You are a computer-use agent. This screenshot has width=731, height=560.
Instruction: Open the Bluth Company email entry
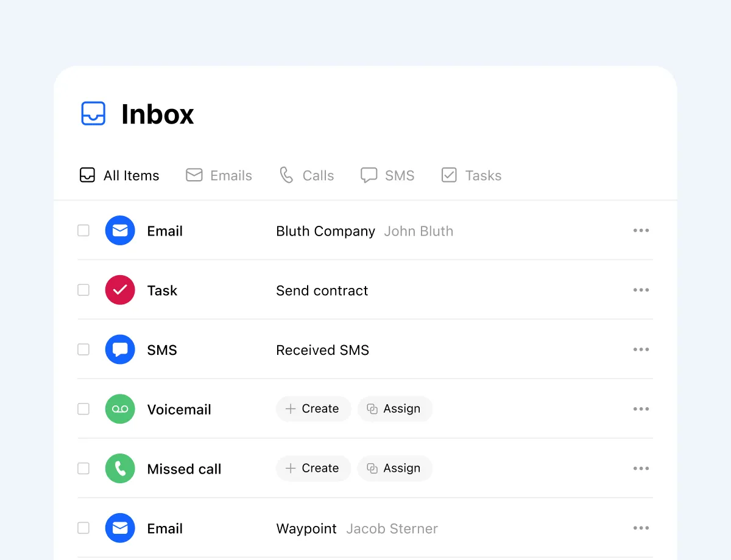(325, 231)
